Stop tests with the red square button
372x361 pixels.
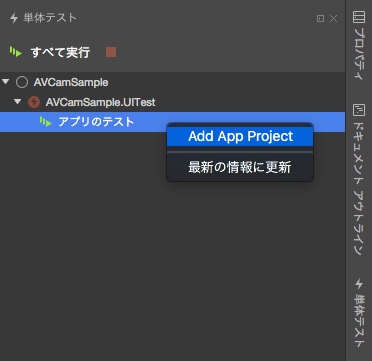click(111, 52)
